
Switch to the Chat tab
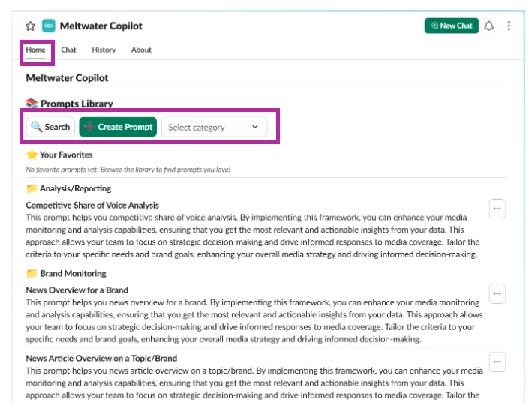point(68,50)
